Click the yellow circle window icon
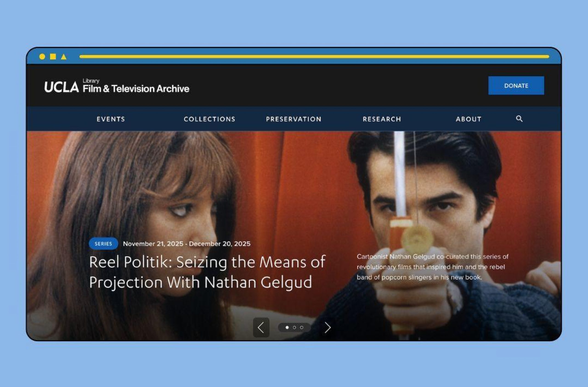The image size is (588, 387). (x=42, y=57)
